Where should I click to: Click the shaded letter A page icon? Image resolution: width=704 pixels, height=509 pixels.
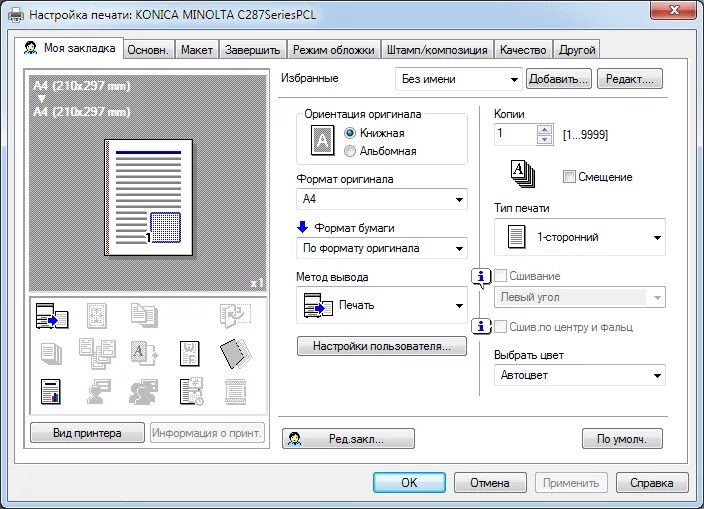click(144, 354)
